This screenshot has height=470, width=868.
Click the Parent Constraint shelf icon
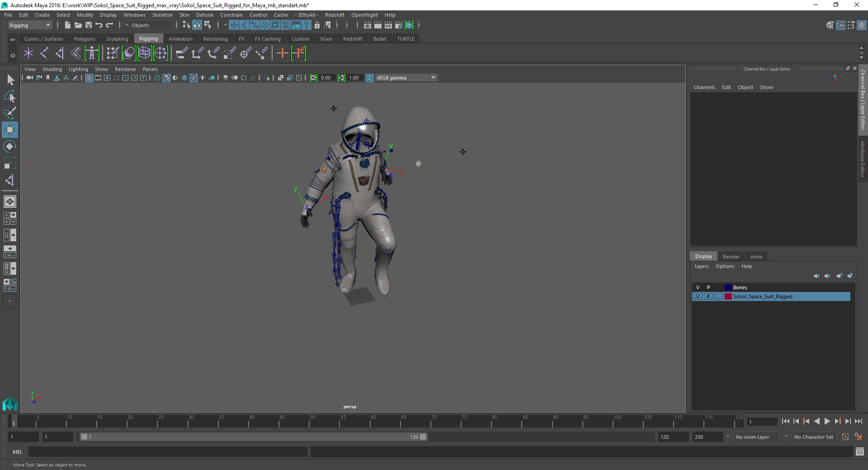(x=181, y=53)
